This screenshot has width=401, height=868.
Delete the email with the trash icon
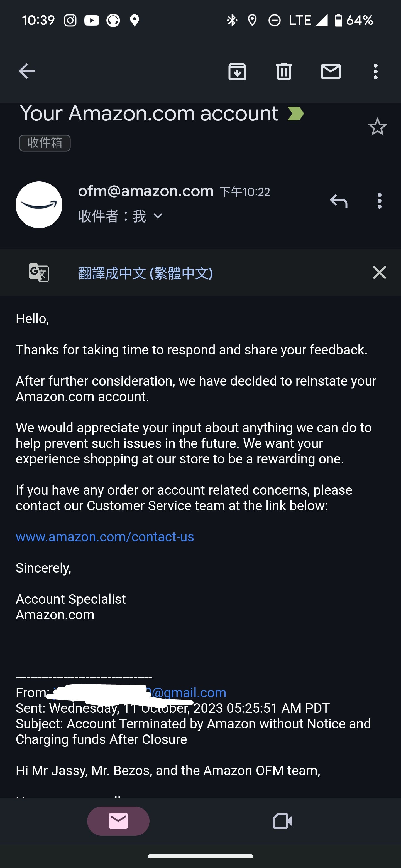[284, 71]
